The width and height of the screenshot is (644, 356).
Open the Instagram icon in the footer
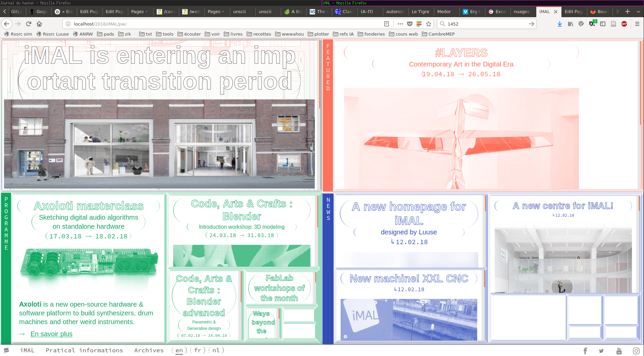636,351
